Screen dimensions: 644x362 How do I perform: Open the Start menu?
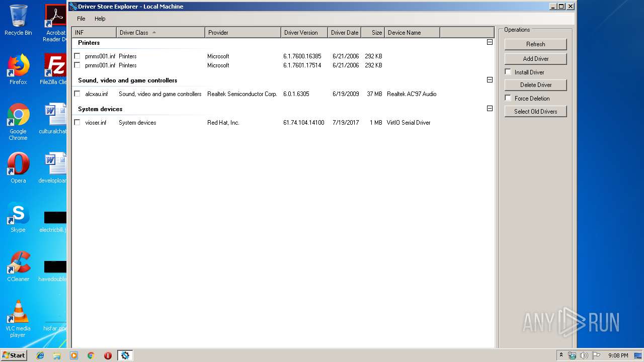coord(14,355)
